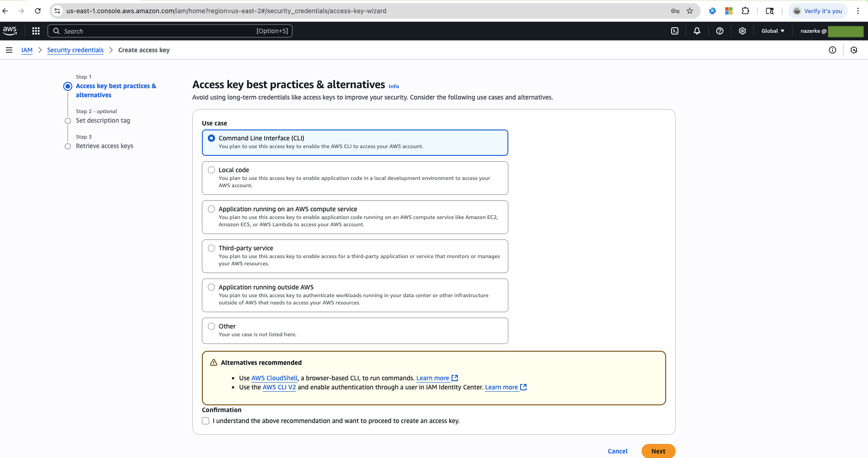Open the AWS services grid menu
868x458 pixels.
pos(36,31)
